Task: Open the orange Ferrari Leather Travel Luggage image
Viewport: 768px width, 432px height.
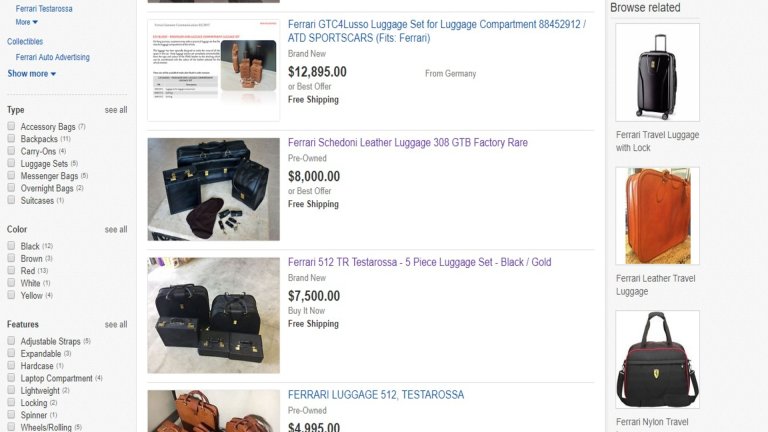Action: pos(657,216)
